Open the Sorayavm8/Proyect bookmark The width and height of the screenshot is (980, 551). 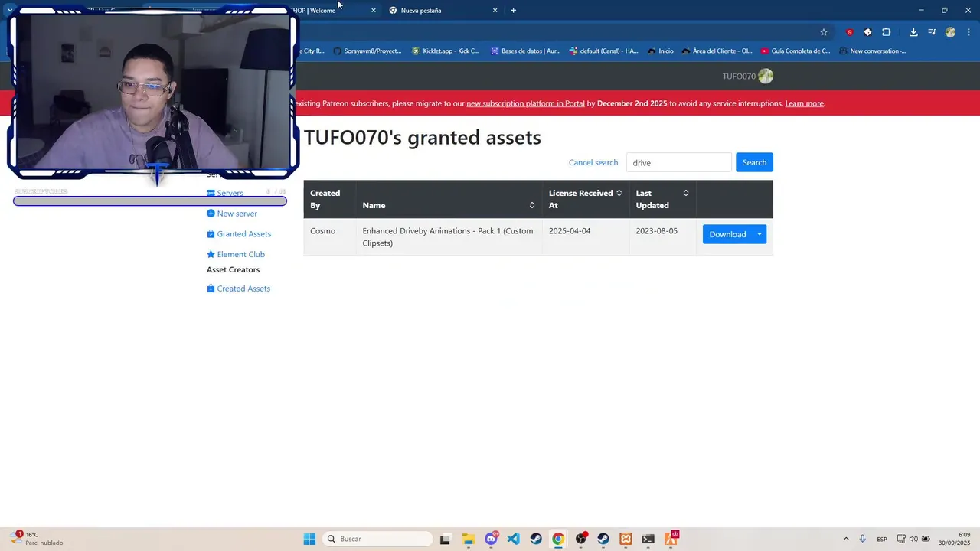coord(367,51)
